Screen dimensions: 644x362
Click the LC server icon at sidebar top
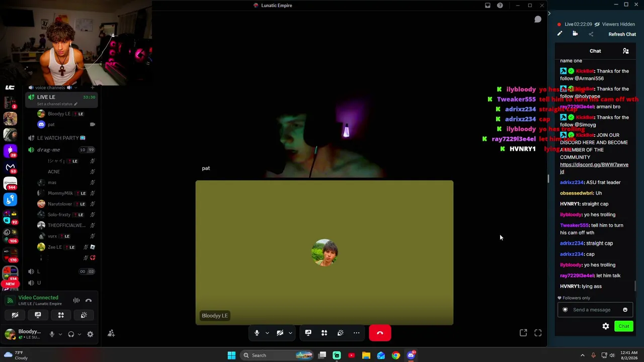(10, 88)
